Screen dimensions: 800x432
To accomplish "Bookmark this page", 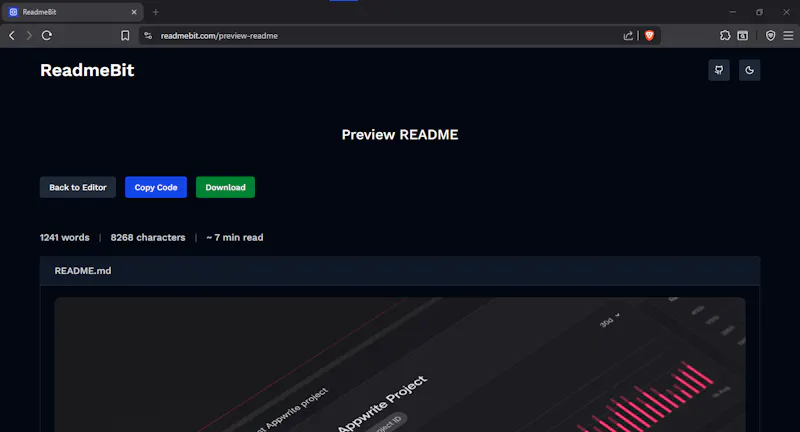I will (x=125, y=36).
